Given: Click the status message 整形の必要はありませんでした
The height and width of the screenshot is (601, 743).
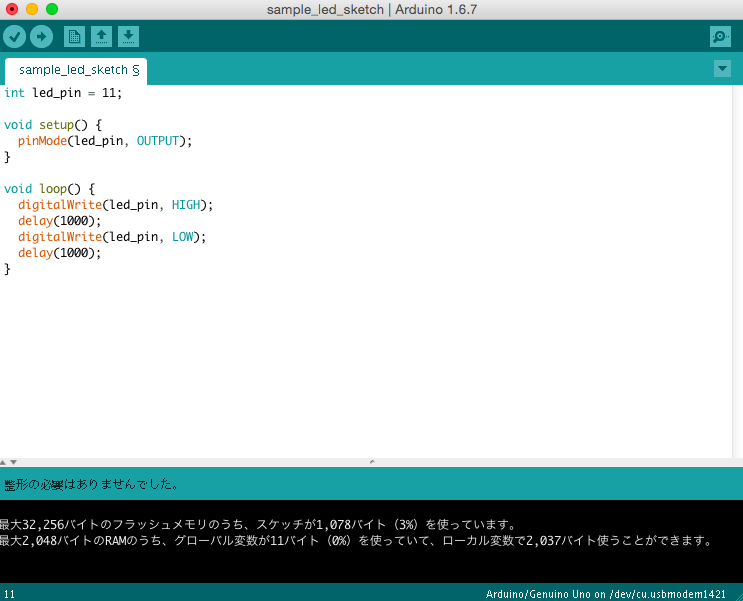Looking at the screenshot, I should click(91, 484).
